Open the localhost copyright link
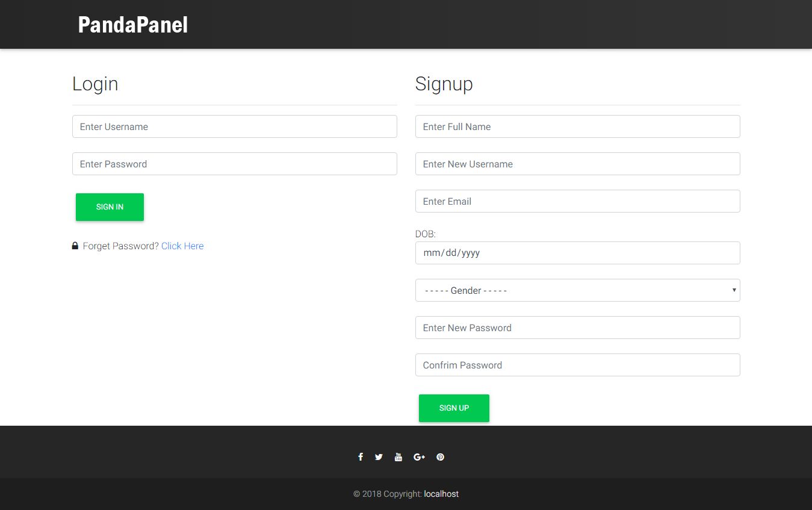The width and height of the screenshot is (812, 510). pos(441,494)
